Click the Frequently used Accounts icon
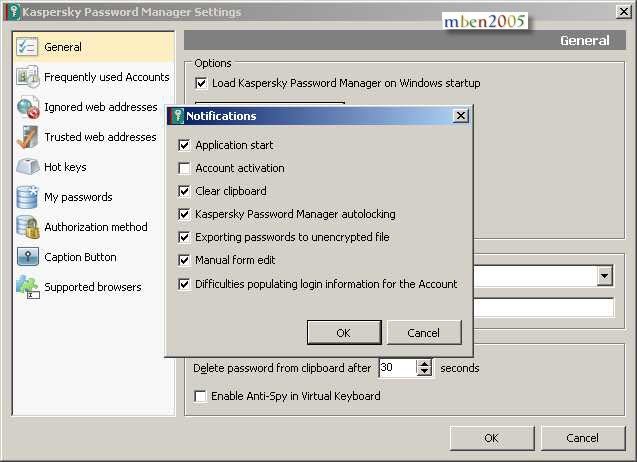The image size is (637, 462). (27, 77)
